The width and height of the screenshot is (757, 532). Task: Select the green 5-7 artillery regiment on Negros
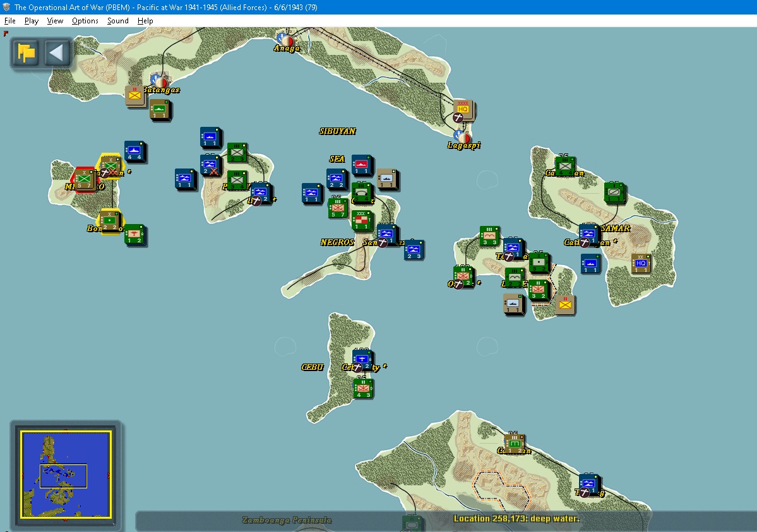pyautogui.click(x=338, y=208)
